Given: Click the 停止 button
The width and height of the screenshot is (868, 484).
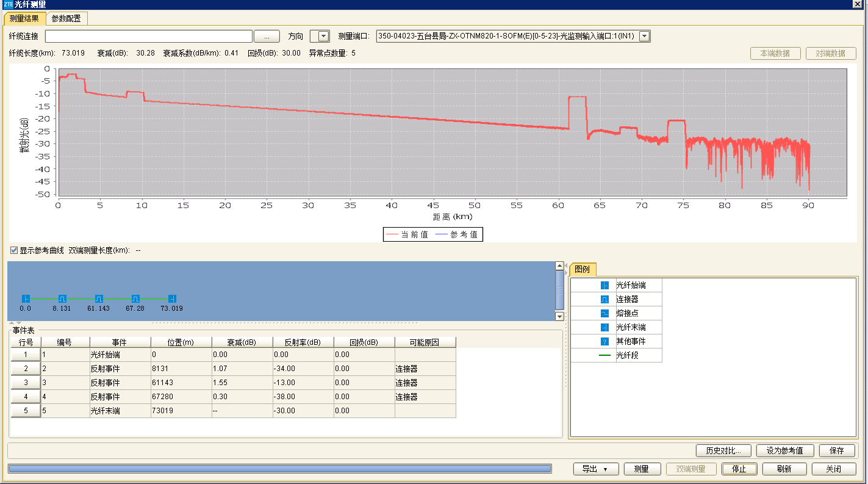Looking at the screenshot, I should tap(739, 469).
